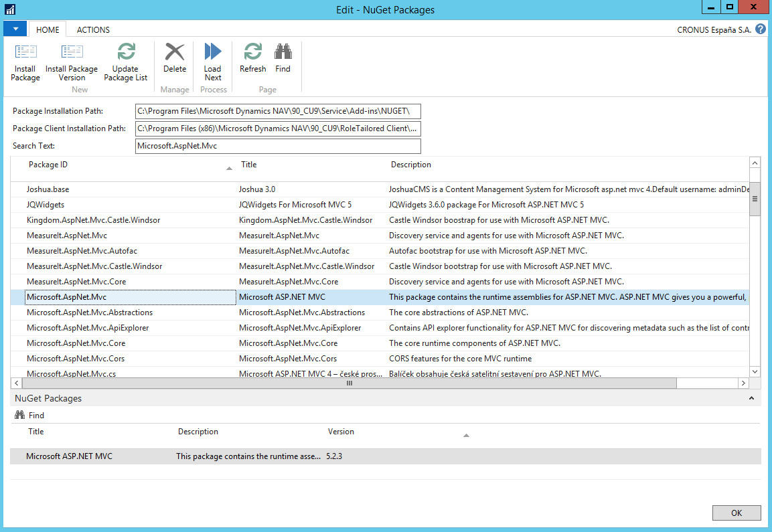Select Microsoft.AspNet.Mvc.Core package ID
This screenshot has height=532, width=772.
76,343
